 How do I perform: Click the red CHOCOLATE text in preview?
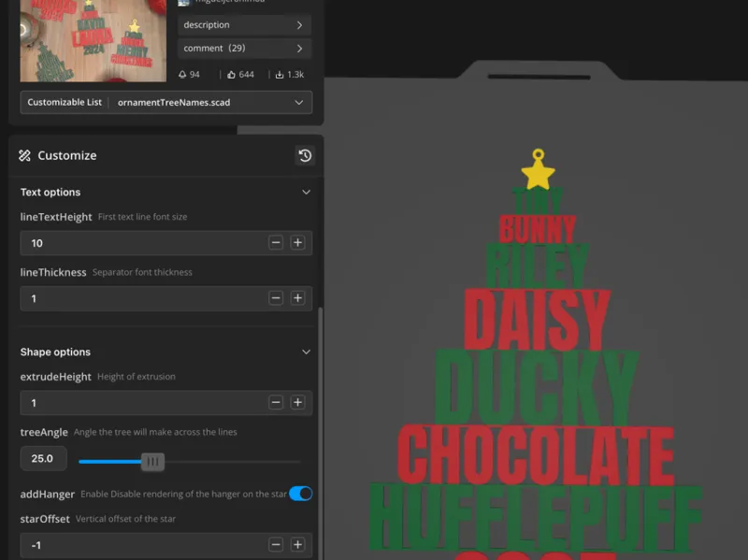click(535, 455)
